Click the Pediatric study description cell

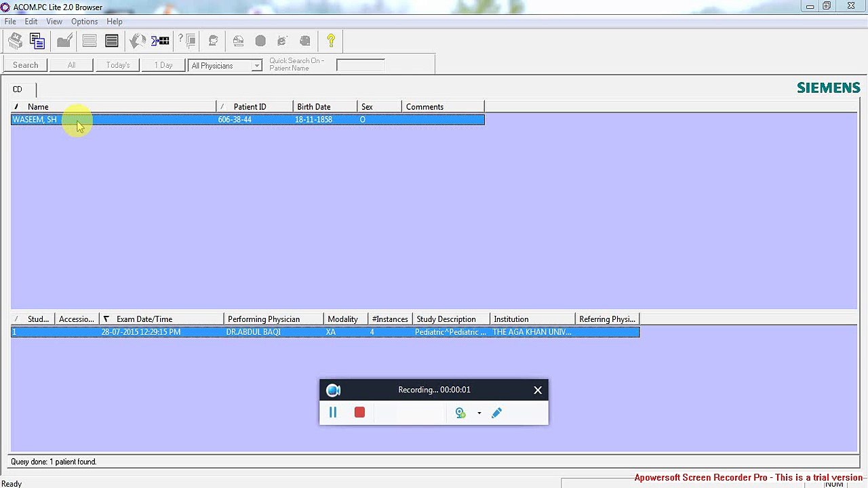450,332
